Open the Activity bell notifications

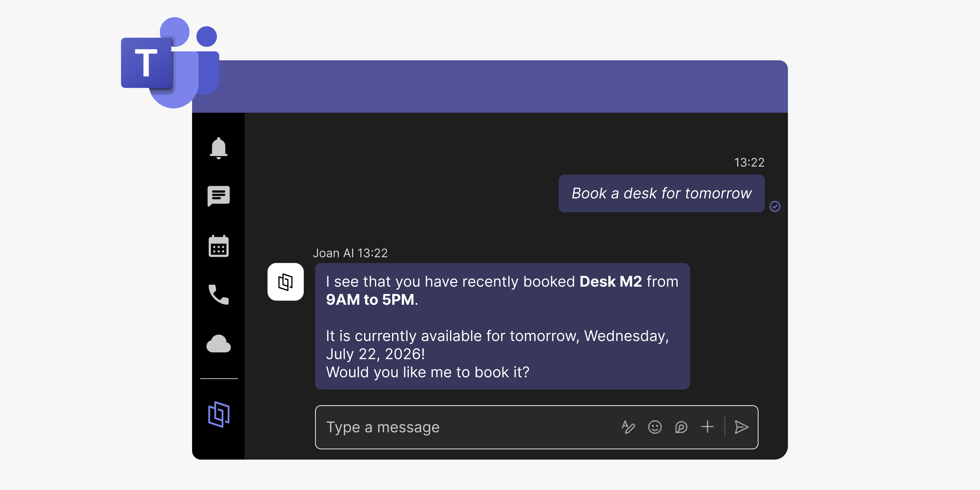point(218,148)
